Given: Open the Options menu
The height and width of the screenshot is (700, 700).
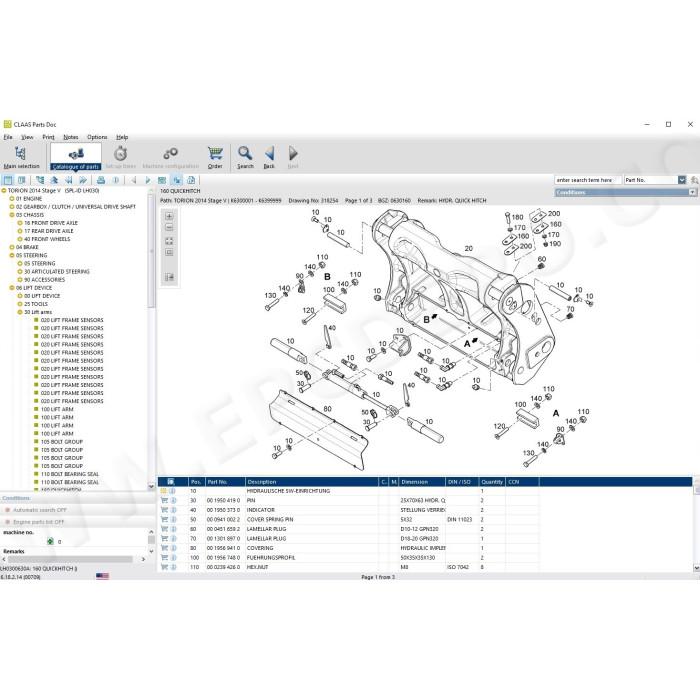Looking at the screenshot, I should click(97, 137).
